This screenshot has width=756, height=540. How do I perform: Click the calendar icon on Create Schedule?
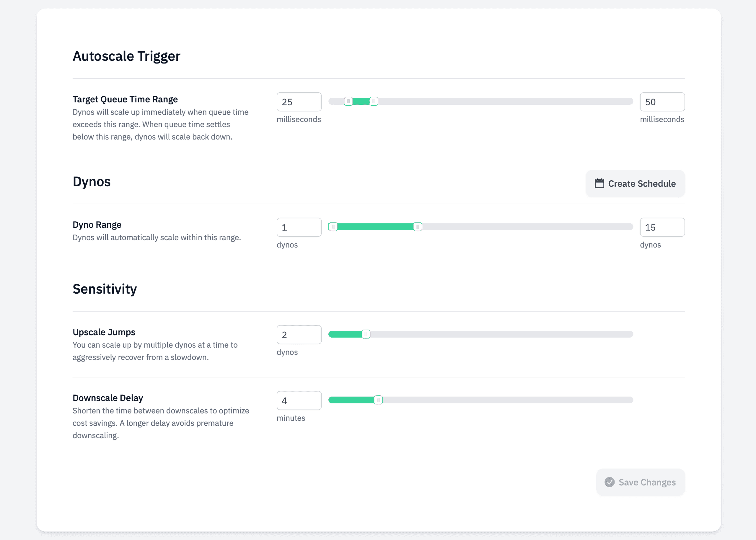coord(599,183)
